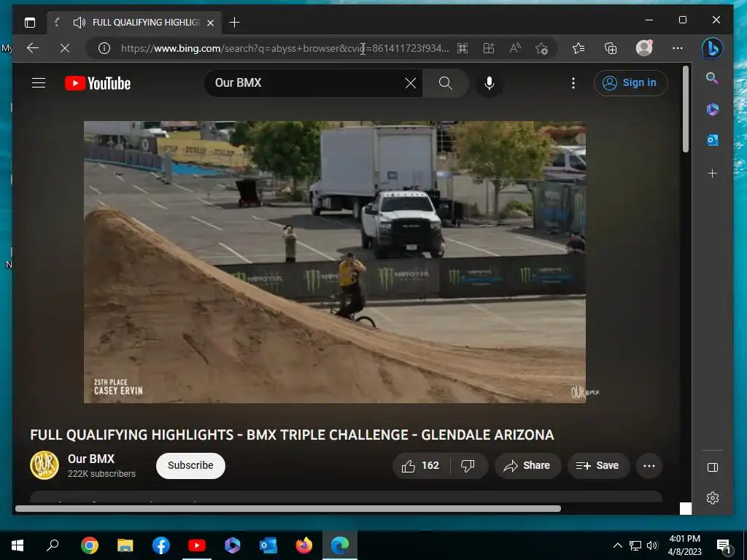747x560 pixels.
Task: Open the volume control in tray
Action: tap(652, 545)
